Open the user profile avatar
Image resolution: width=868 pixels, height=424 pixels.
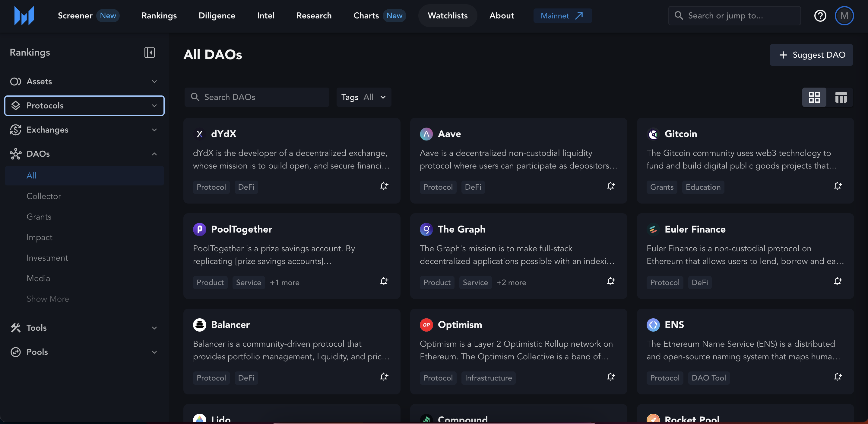(844, 15)
